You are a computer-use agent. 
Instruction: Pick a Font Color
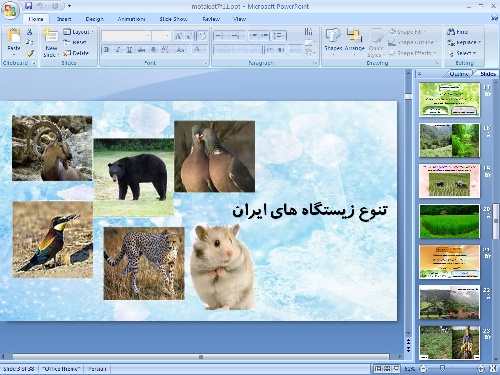[199, 50]
